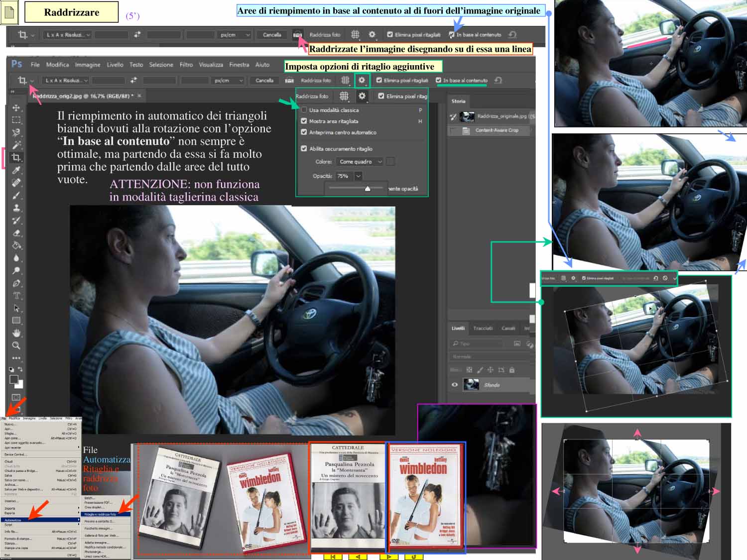Toggle In base al contenuto in topmost options strip
The image size is (747, 560).
(x=452, y=35)
